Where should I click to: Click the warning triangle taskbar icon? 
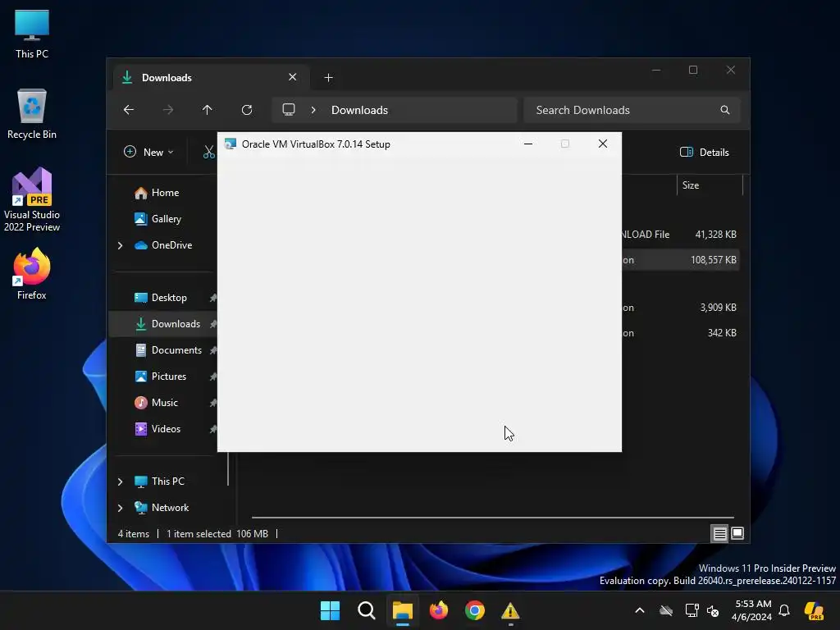point(510,610)
